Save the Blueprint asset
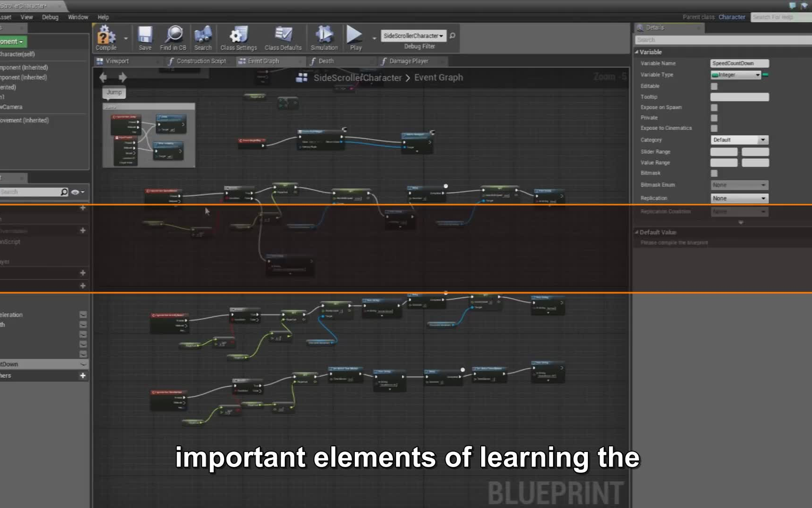Image resolution: width=812 pixels, height=508 pixels. 145,38
